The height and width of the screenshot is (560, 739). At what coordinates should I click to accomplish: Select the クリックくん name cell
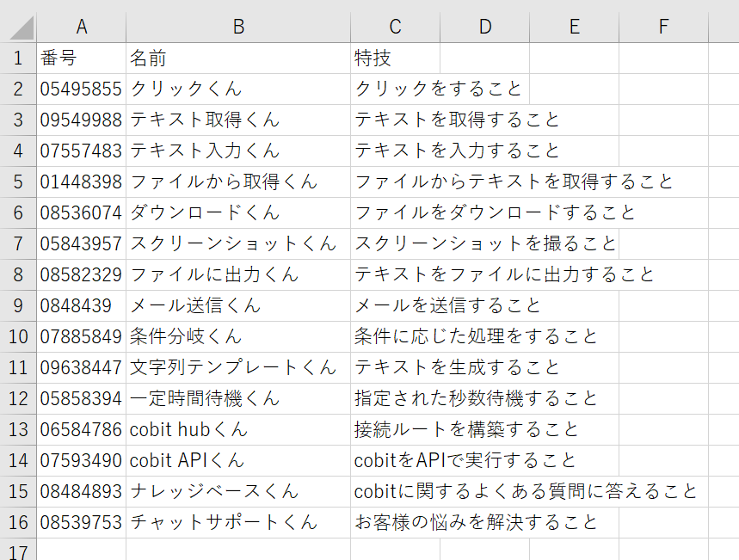[238, 89]
